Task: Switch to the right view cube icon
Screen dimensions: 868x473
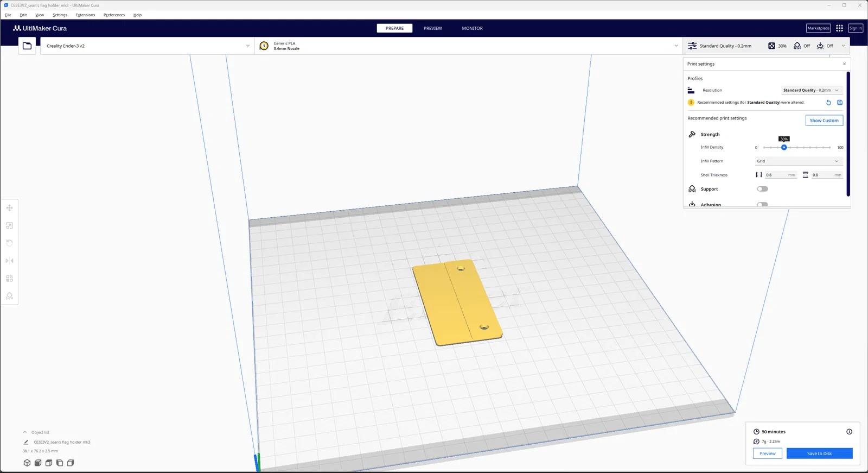Action: (71, 463)
